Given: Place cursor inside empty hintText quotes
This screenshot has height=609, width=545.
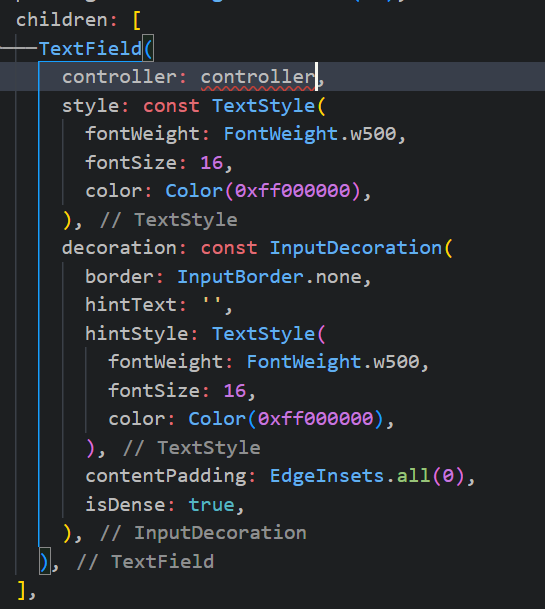Looking at the screenshot, I should click(212, 305).
